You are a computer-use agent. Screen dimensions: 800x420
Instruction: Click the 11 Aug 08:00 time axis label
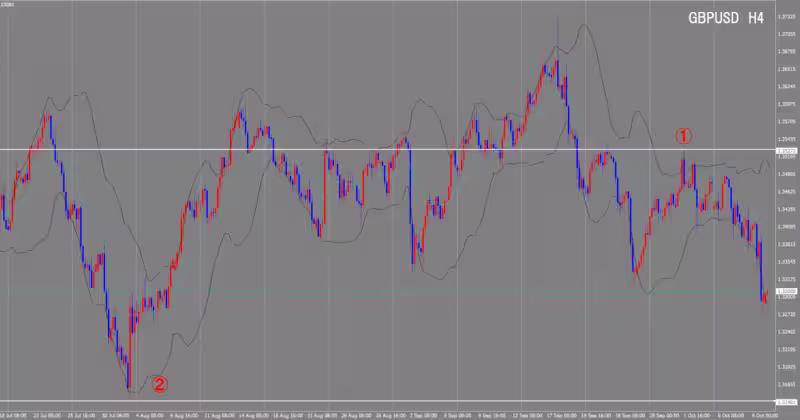[220, 413]
